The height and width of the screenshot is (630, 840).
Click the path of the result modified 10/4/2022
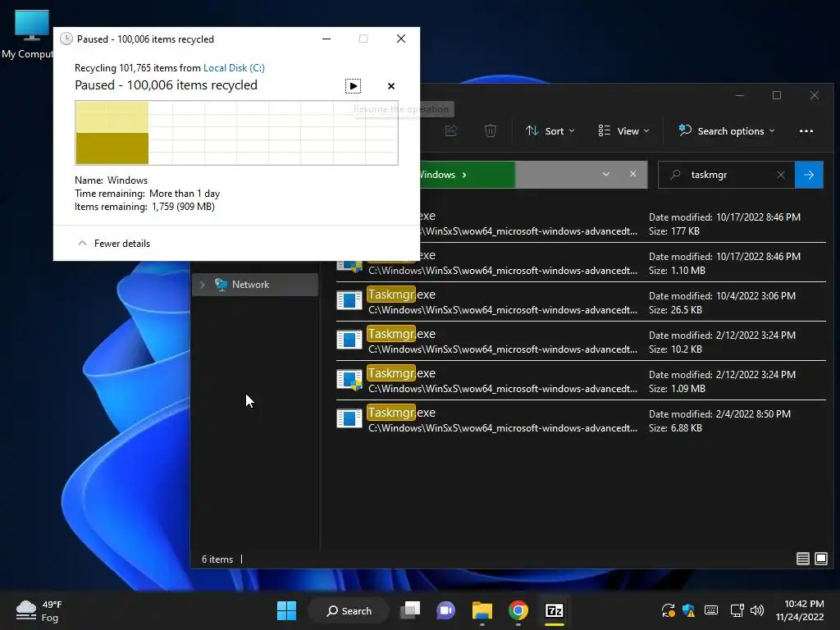point(503,310)
